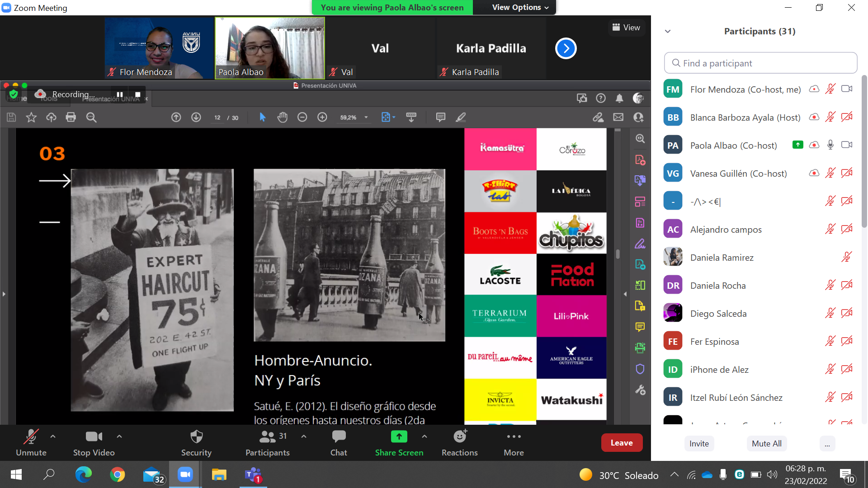Select the arrow selection tool in Acrobat
This screenshot has height=488, width=868.
pyautogui.click(x=263, y=117)
